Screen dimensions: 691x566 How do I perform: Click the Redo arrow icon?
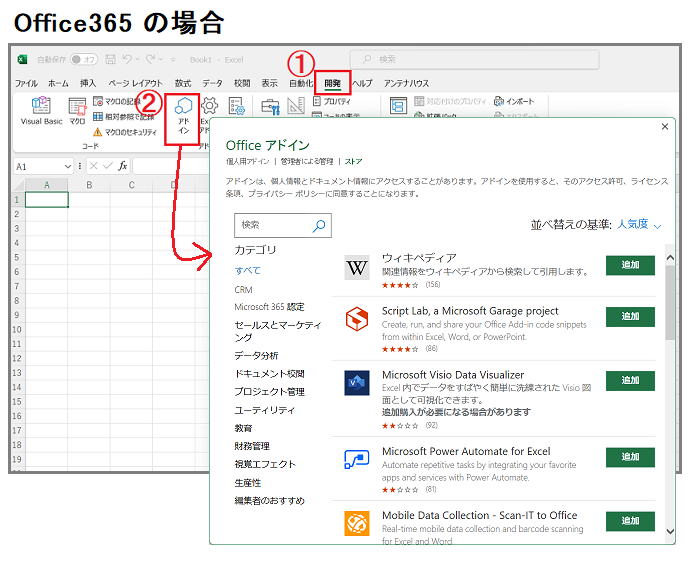(x=151, y=59)
